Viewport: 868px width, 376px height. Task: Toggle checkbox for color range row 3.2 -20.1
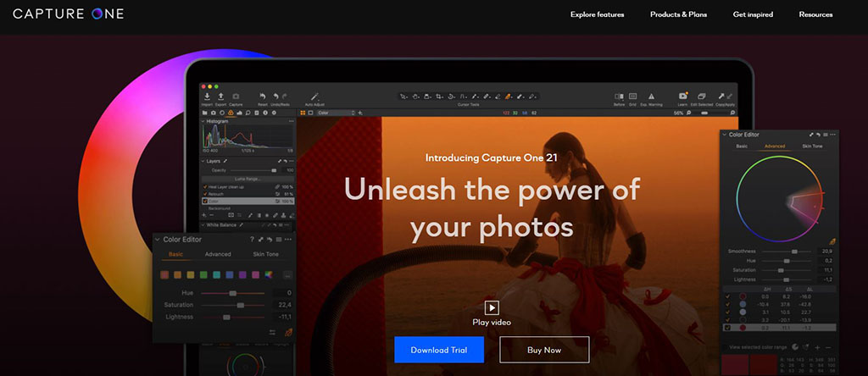tap(727, 319)
